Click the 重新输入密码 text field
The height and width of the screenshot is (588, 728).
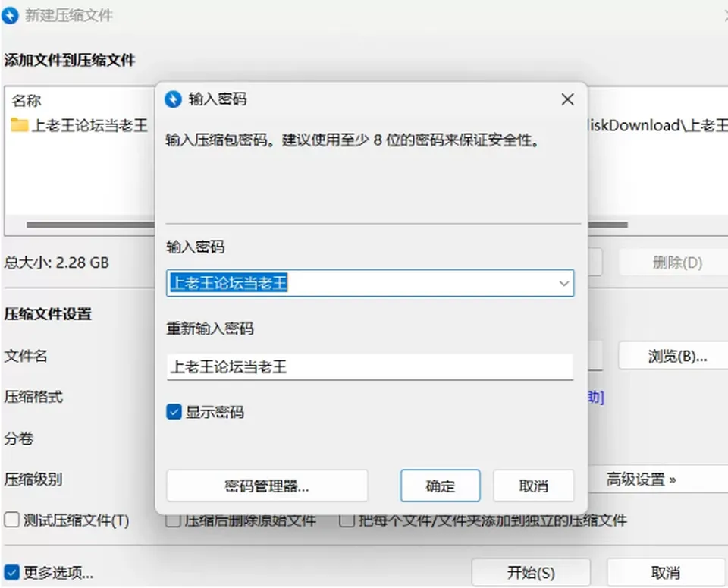(370, 367)
